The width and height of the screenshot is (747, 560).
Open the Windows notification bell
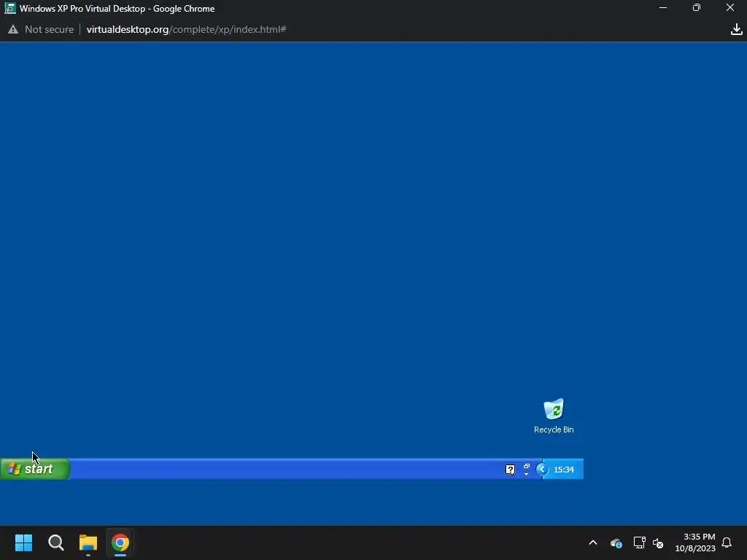point(727,542)
